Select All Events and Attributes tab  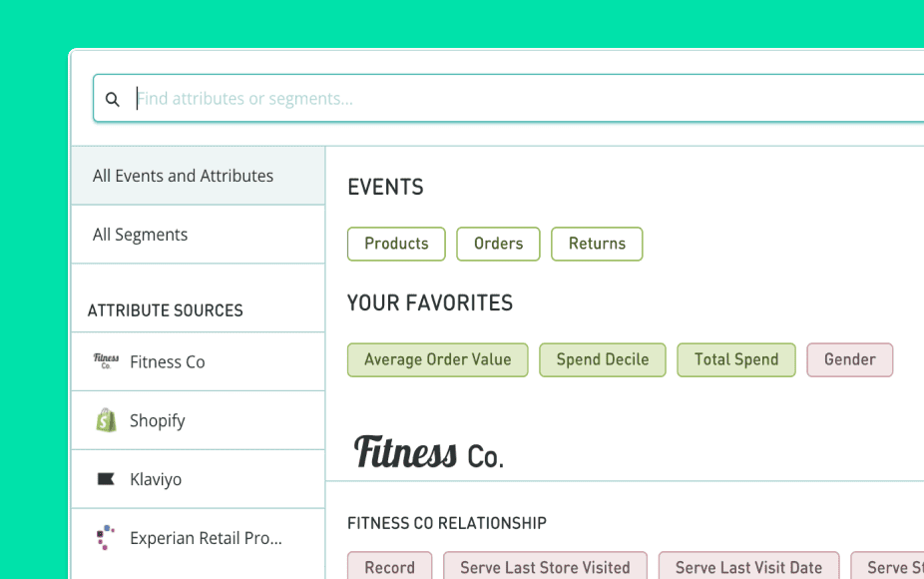198,176
